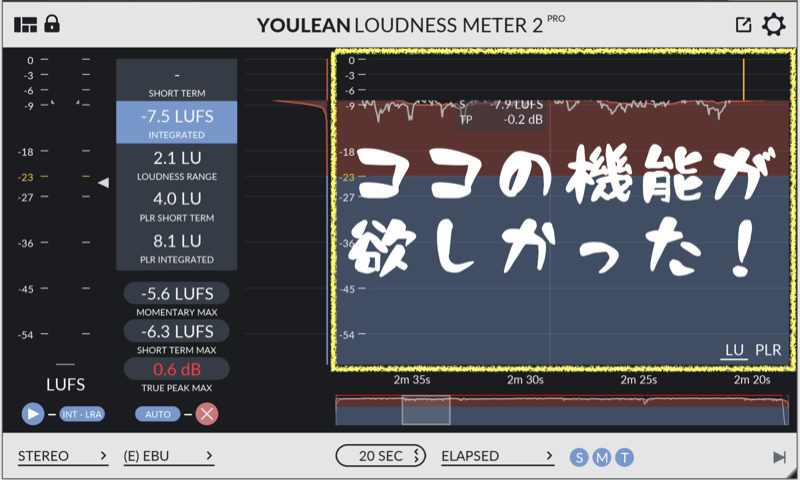
Task: Toggle the lock icon
Action: 52,23
